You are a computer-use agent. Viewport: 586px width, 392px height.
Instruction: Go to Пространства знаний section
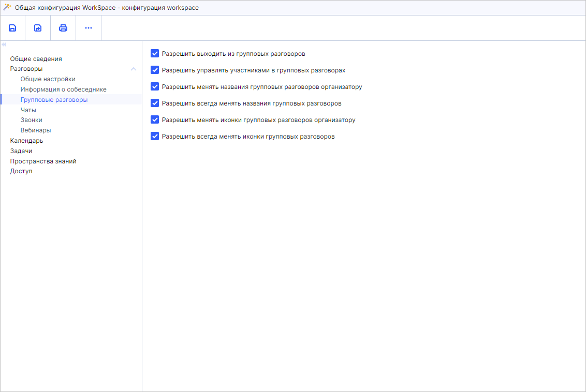pos(43,161)
